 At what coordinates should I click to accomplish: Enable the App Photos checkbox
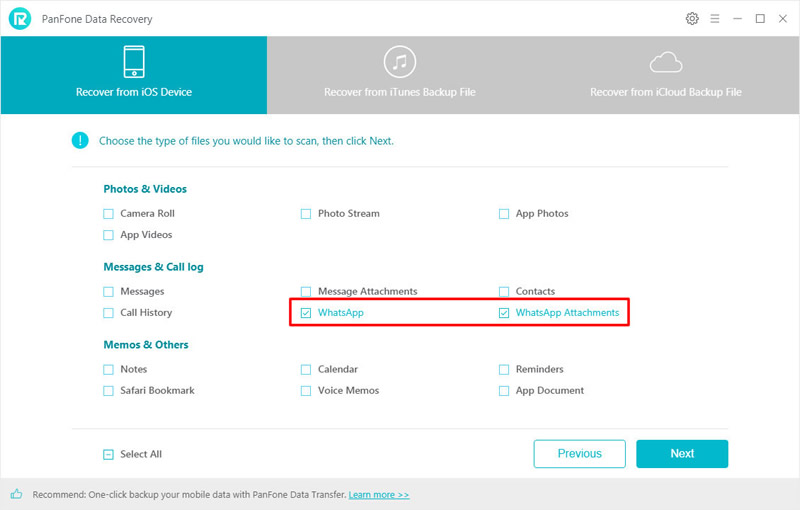pos(504,214)
